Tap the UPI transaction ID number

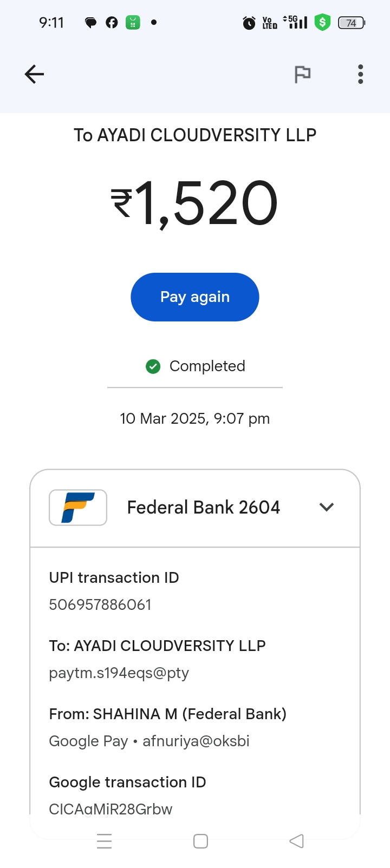100,604
